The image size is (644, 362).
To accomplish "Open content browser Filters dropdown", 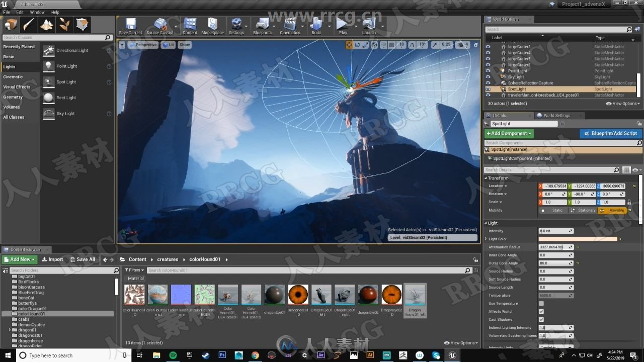I will [x=134, y=270].
